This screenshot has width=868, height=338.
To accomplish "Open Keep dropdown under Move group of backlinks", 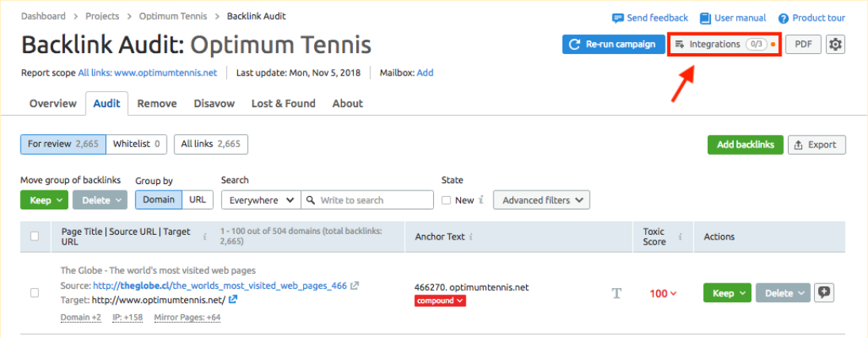I will click(44, 200).
